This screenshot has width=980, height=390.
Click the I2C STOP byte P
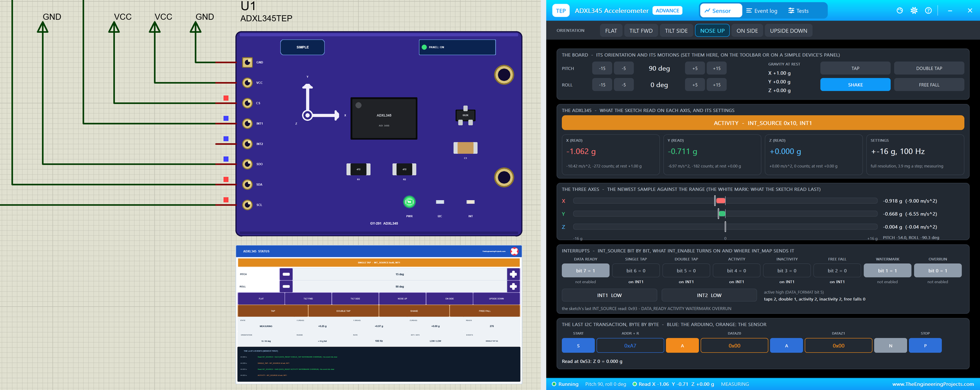tap(925, 345)
